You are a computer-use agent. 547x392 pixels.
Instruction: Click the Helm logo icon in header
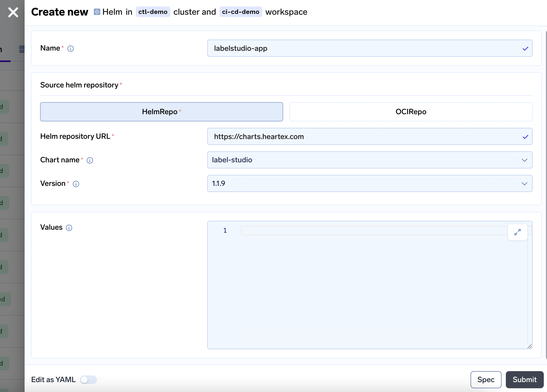97,12
